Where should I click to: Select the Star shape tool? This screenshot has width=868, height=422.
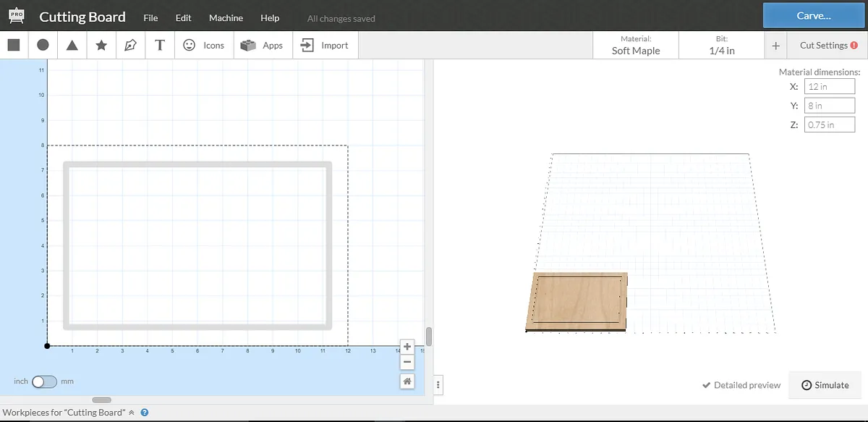point(101,45)
